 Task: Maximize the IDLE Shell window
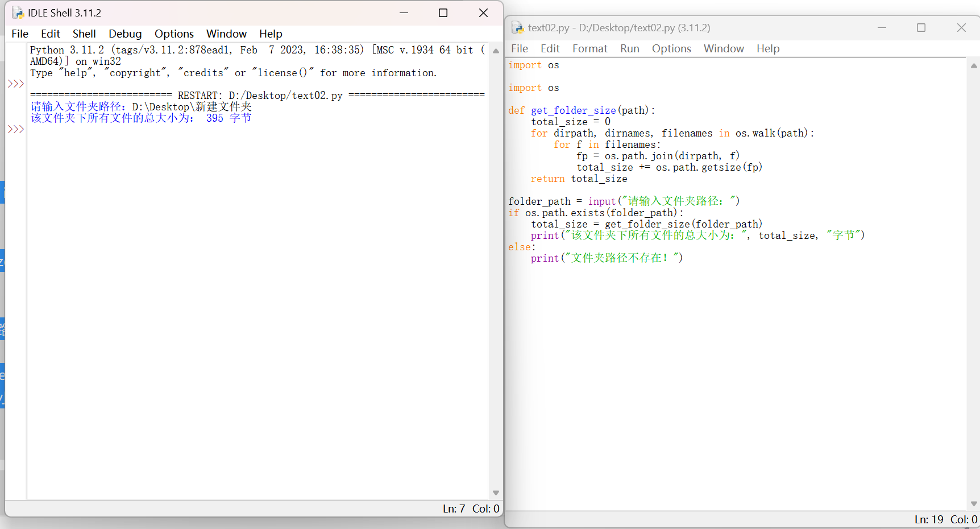[x=443, y=13]
